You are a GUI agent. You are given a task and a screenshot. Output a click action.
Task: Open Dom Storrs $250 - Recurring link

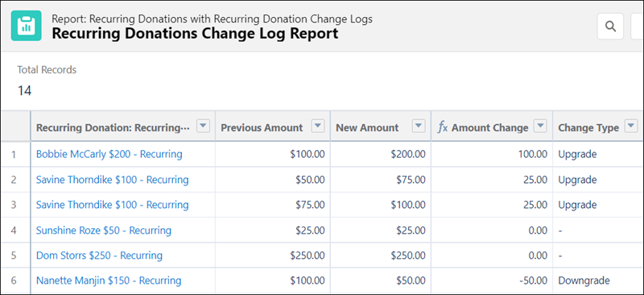tap(99, 256)
